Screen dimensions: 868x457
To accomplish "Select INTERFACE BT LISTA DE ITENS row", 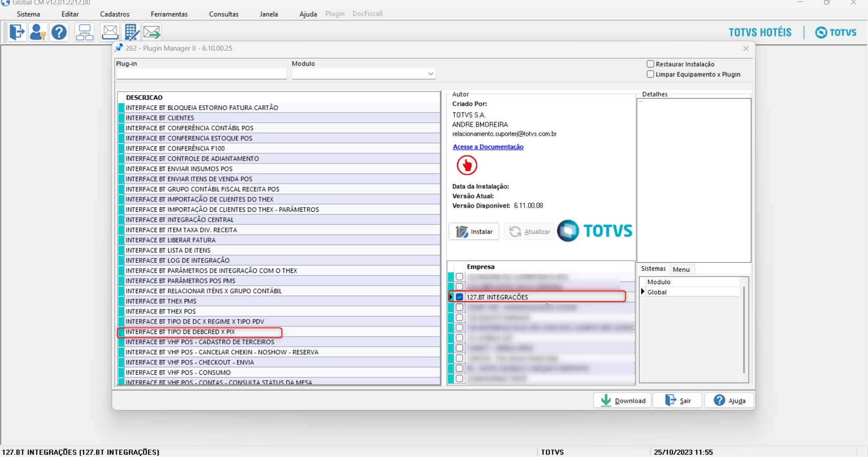I will click(279, 250).
